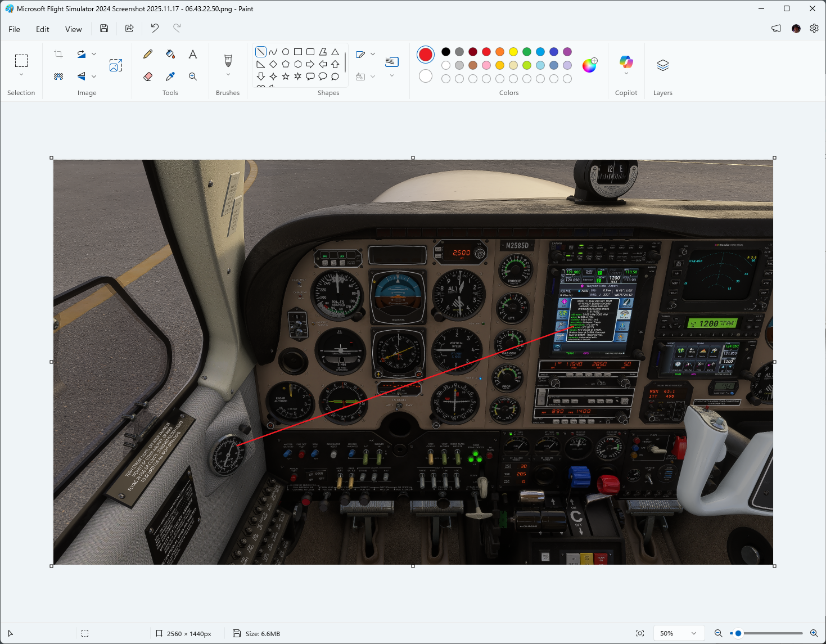Select the Five-point star shape

pyautogui.click(x=286, y=76)
